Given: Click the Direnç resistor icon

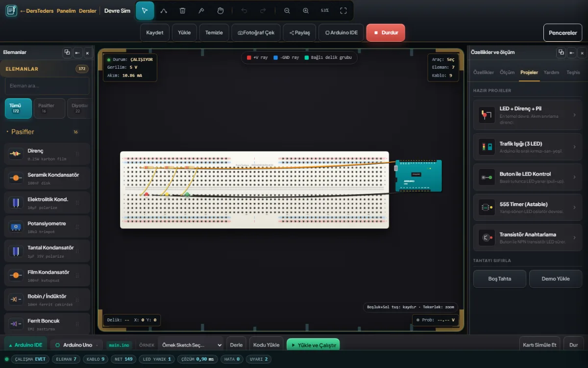Looking at the screenshot, I should point(16,154).
